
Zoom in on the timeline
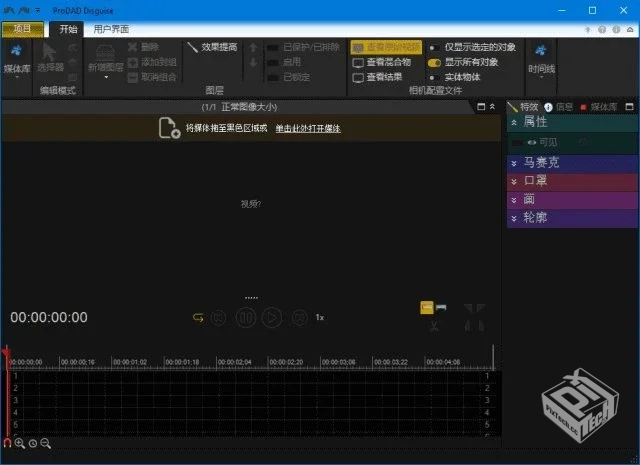(20, 443)
